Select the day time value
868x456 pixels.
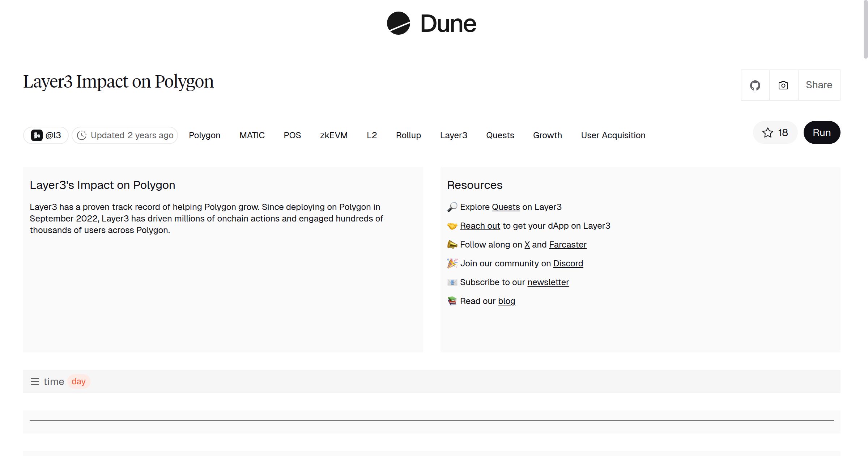point(78,381)
